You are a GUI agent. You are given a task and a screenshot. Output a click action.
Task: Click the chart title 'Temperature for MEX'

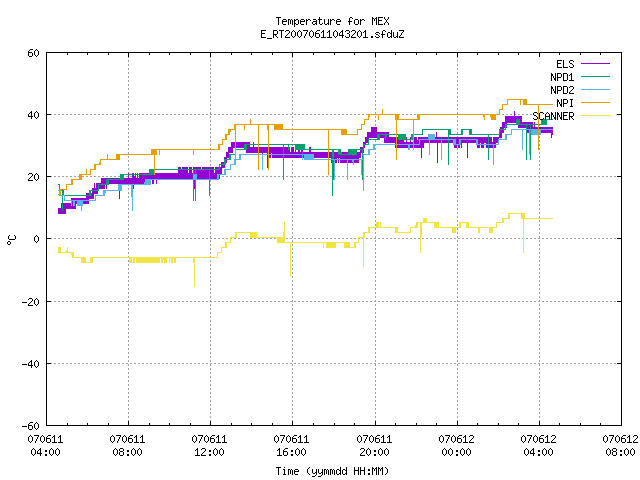pos(332,21)
